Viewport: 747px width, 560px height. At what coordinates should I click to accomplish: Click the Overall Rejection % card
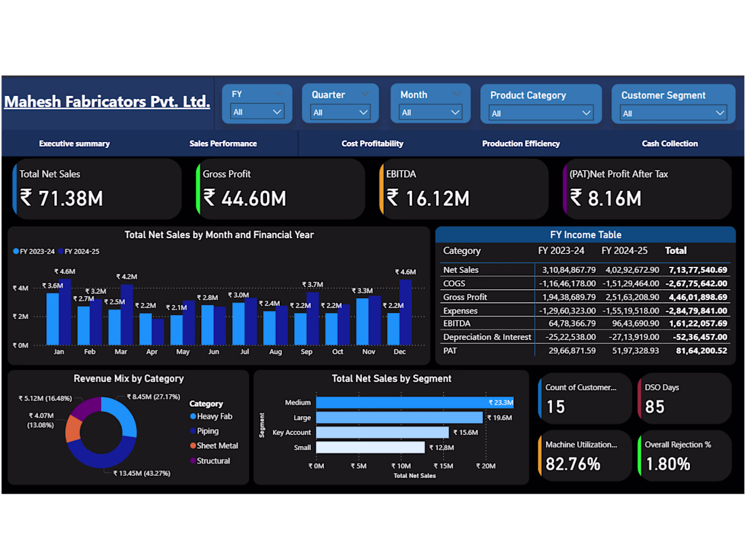click(685, 455)
